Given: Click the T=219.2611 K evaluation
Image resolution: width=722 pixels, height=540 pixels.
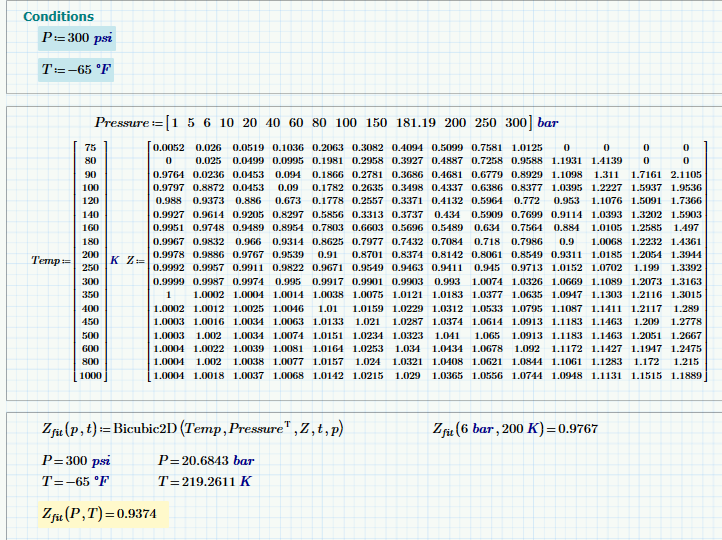Looking at the screenshot, I should pos(204,480).
